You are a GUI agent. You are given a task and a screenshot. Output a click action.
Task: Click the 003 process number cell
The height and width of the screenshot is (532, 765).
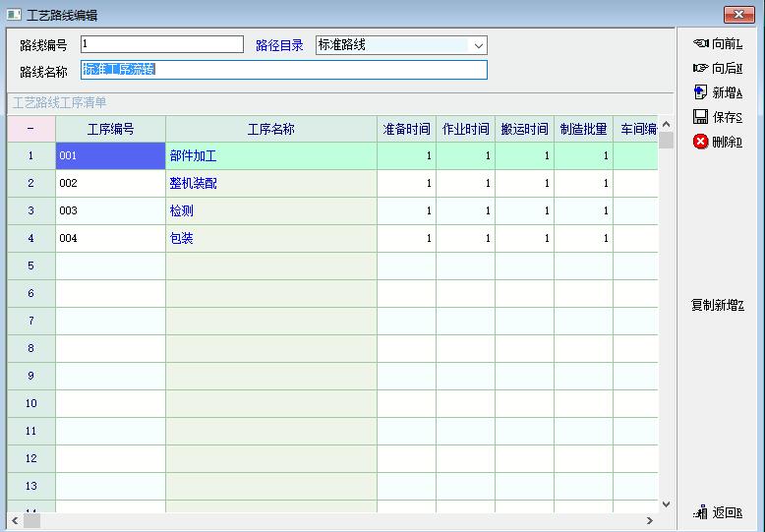(x=110, y=211)
